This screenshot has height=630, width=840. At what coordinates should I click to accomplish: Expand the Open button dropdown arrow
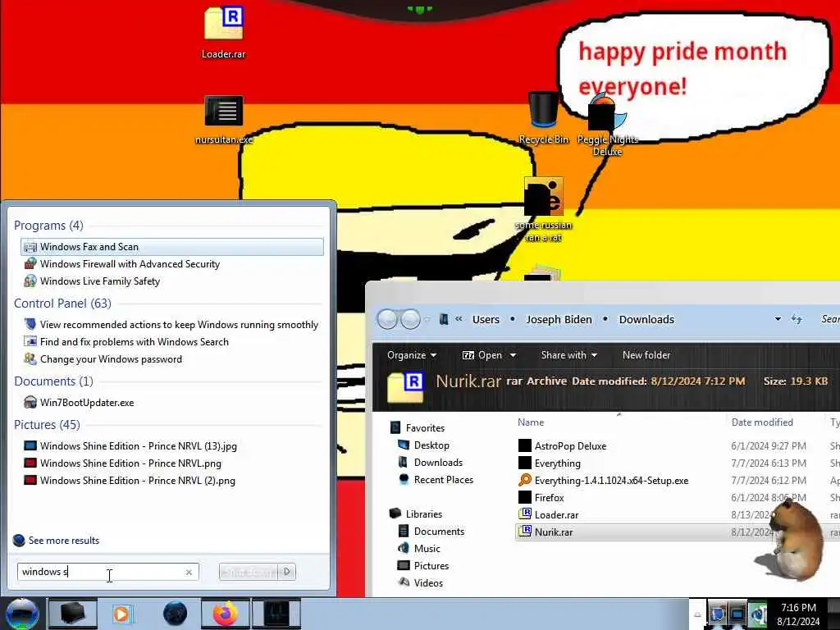click(513, 355)
